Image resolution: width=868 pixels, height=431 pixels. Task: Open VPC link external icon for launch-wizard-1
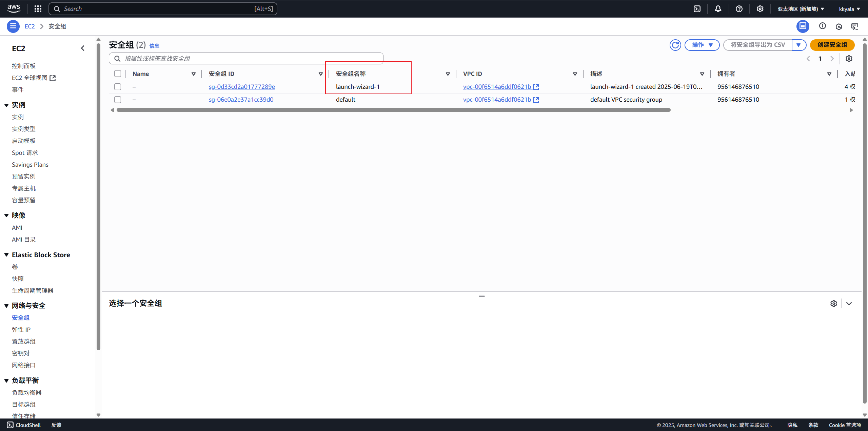pyautogui.click(x=536, y=87)
